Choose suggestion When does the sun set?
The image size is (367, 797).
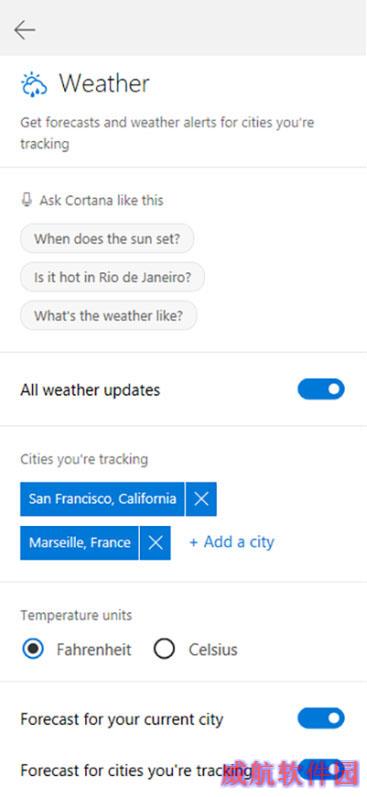coord(107,238)
